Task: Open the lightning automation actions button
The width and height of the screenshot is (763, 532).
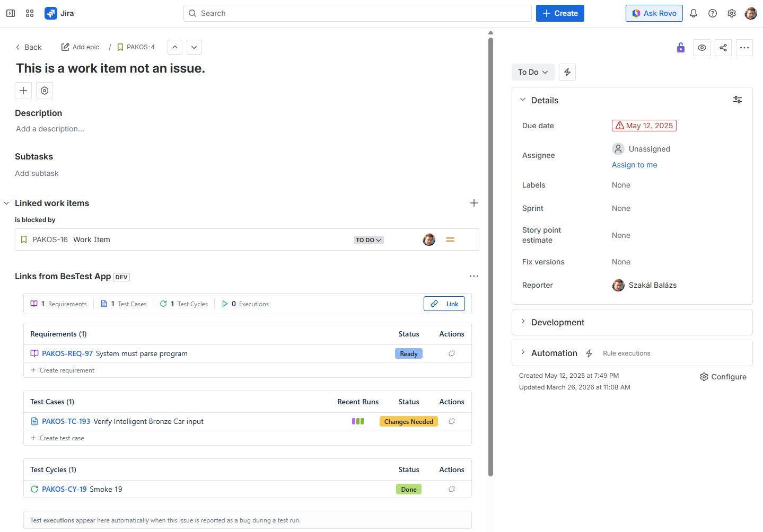Action: point(567,72)
